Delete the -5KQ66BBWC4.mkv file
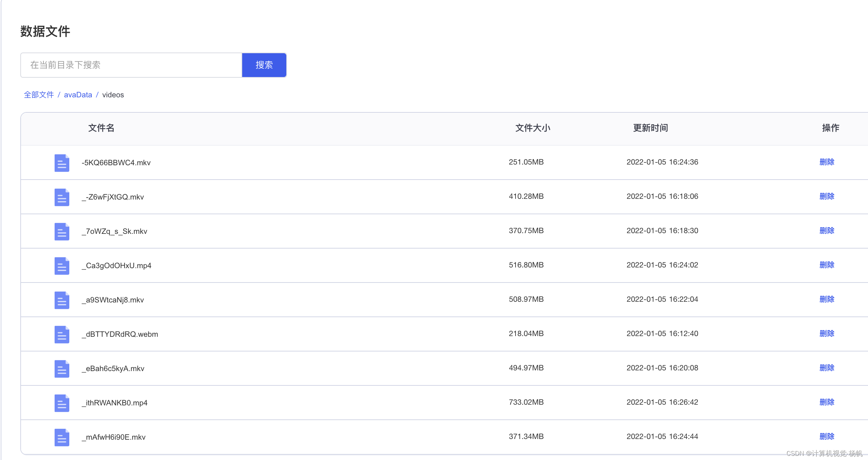The image size is (868, 460). tap(827, 162)
